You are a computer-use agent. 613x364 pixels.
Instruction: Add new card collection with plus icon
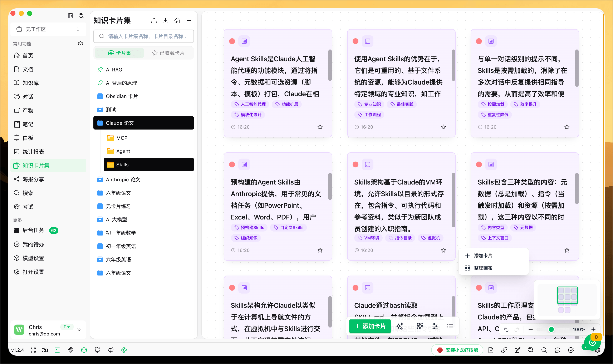(x=189, y=20)
